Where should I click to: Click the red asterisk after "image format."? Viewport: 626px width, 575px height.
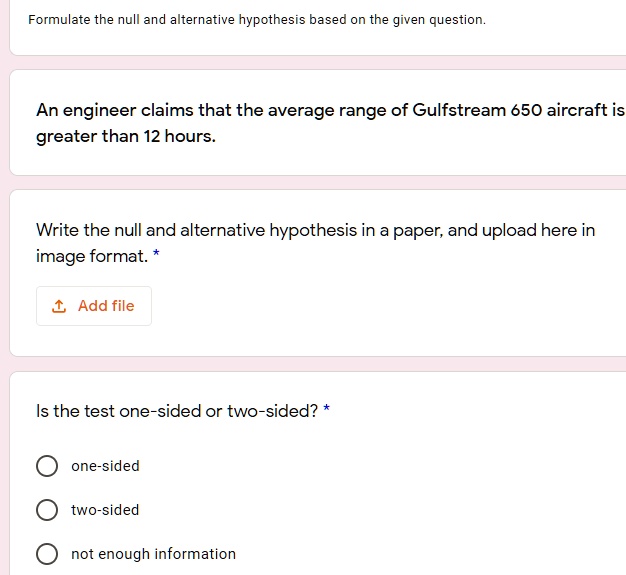156,257
